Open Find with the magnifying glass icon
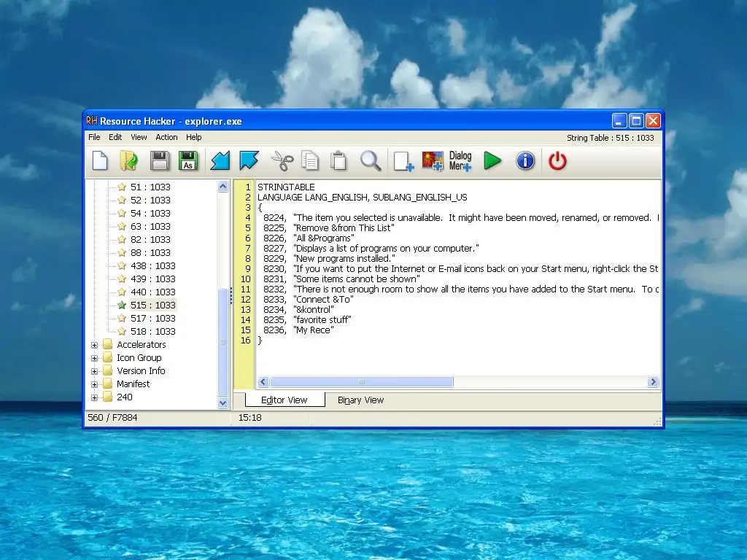The image size is (747, 560). (370, 160)
